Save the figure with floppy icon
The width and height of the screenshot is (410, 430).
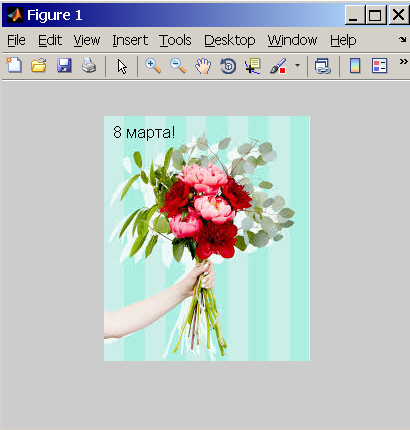64,65
